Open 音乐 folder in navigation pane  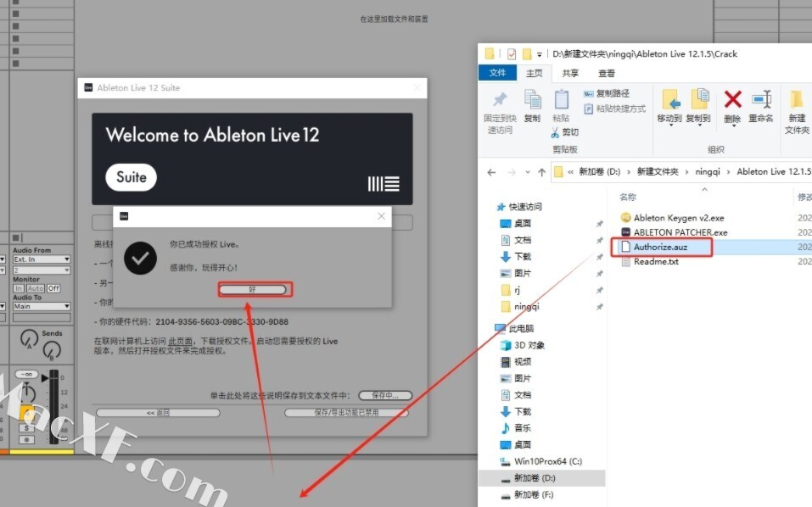pyautogui.click(x=516, y=428)
